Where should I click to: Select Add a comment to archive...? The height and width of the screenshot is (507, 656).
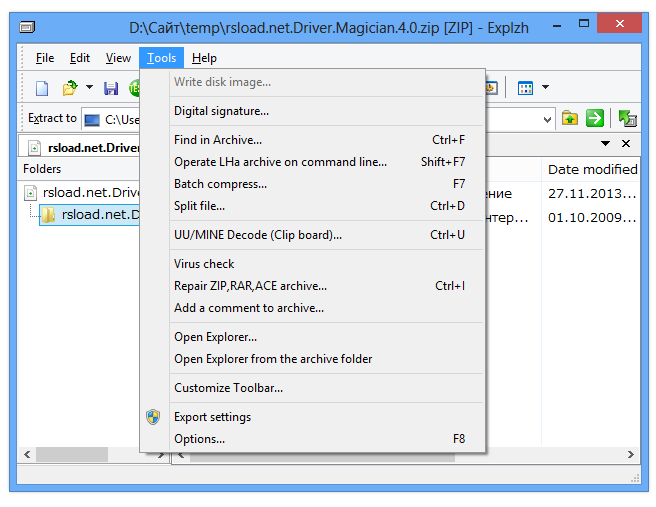click(x=326, y=308)
